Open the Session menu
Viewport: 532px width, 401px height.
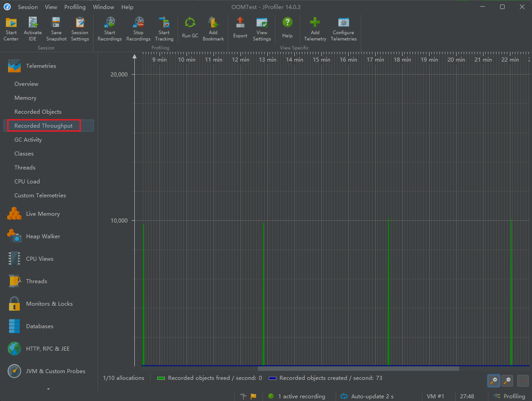28,7
